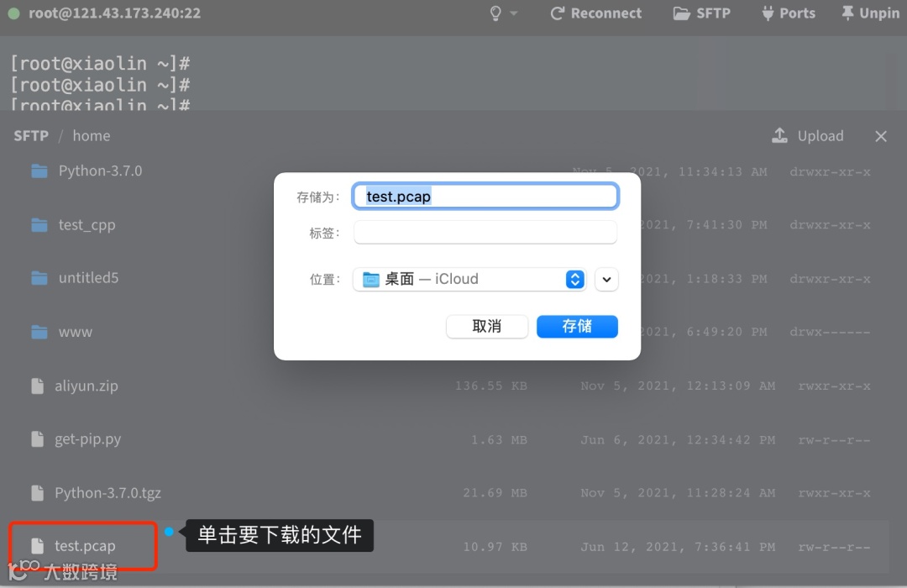907x588 pixels.
Task: Click the 21.69 MB size of Python-3.7.0.tgz
Action: click(x=495, y=493)
